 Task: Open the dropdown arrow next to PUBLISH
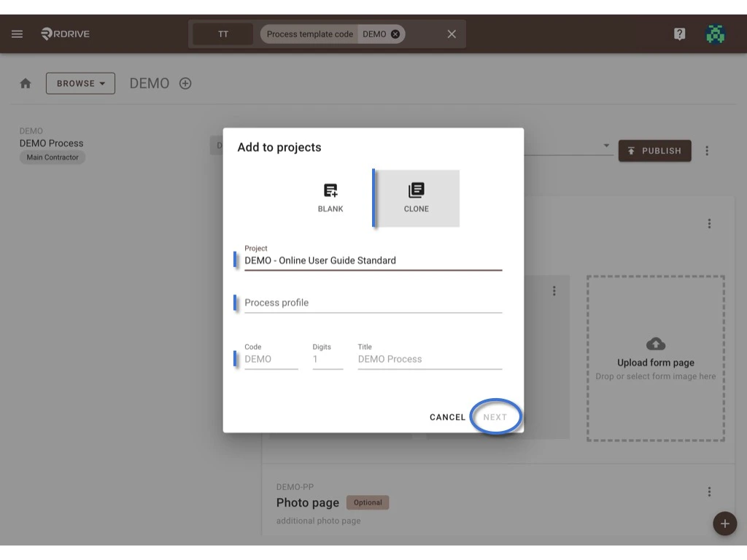point(606,145)
